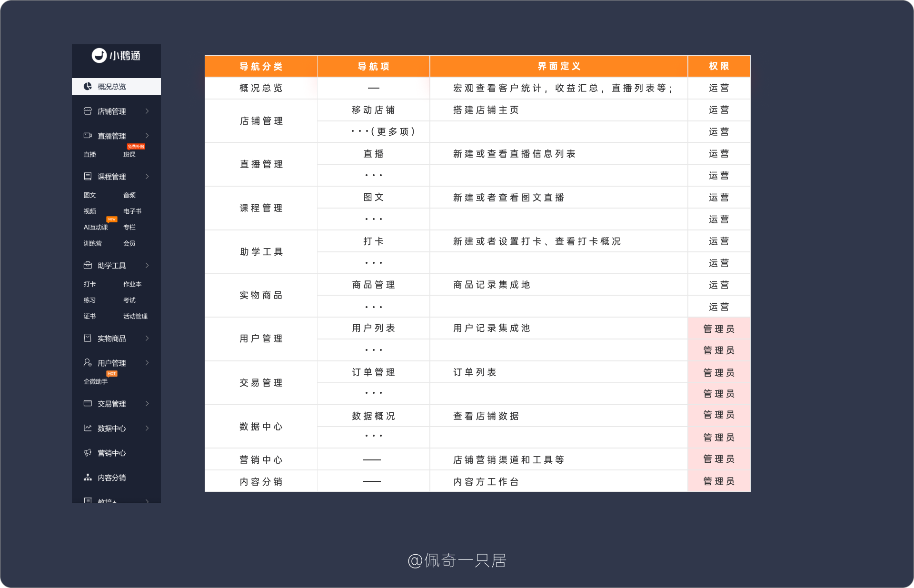The height and width of the screenshot is (588, 914).
Task: Click the 直播管理 camera icon
Action: coord(88,136)
